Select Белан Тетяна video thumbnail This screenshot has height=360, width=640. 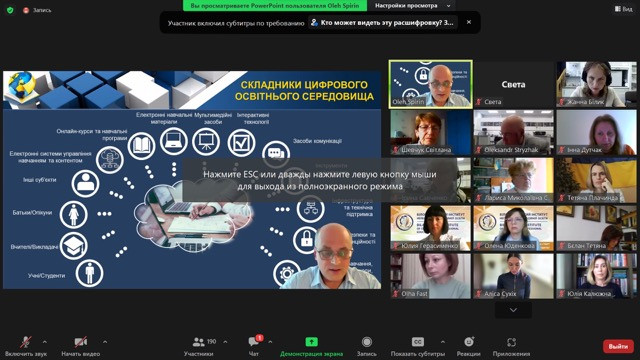596,228
